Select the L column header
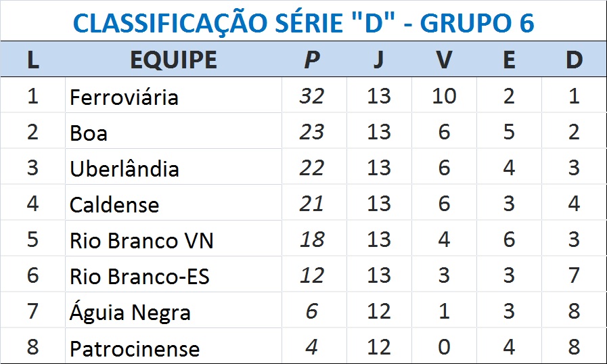 coord(32,60)
